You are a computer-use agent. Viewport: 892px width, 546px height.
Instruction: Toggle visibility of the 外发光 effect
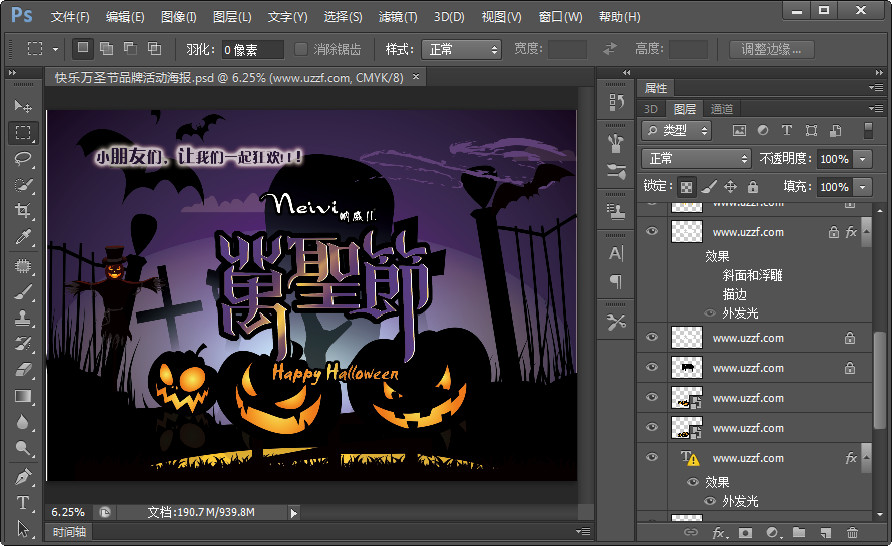711,313
